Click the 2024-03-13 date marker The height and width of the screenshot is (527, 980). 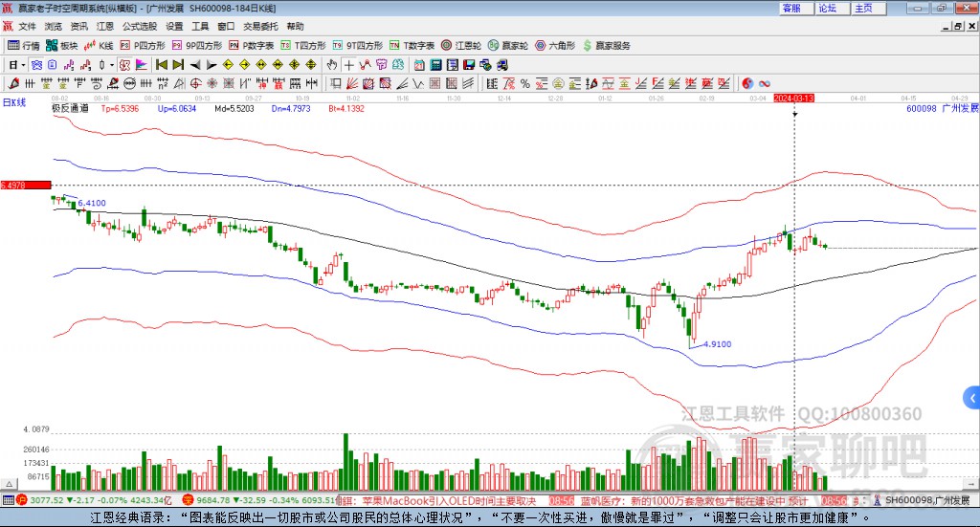[793, 98]
